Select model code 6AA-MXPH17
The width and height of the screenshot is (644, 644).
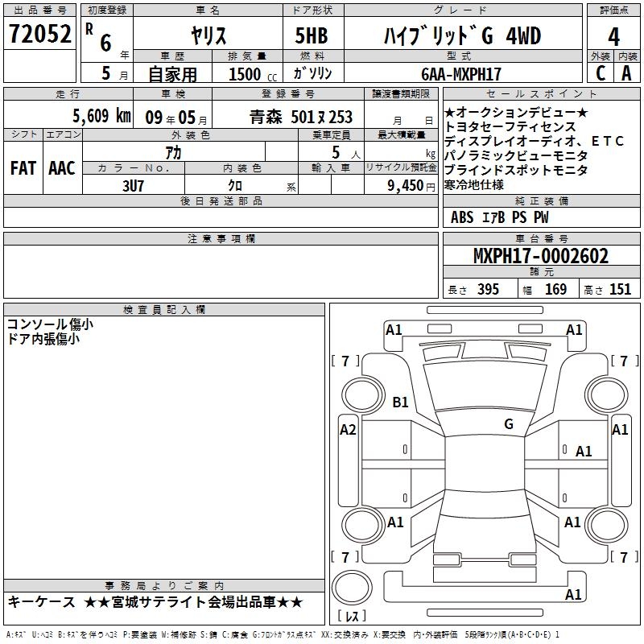tap(461, 74)
